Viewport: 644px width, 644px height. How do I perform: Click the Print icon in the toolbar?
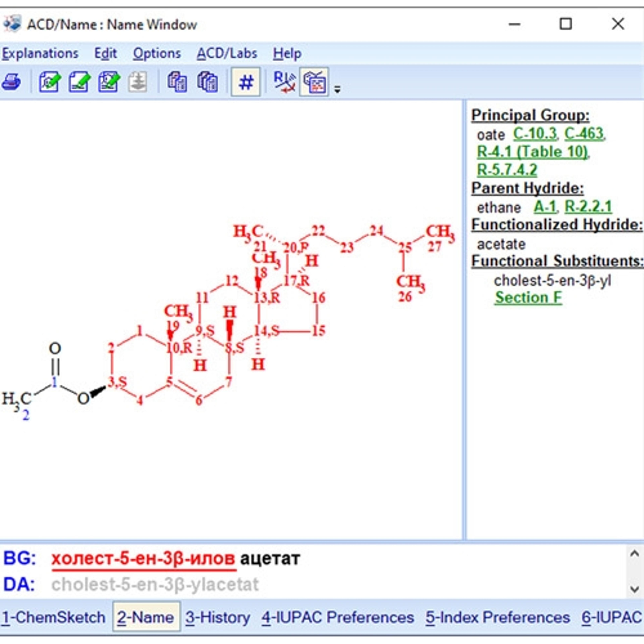12,82
